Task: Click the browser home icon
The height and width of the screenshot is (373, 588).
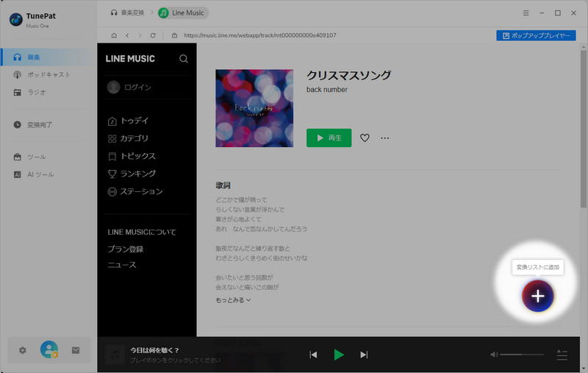Action: pos(114,35)
